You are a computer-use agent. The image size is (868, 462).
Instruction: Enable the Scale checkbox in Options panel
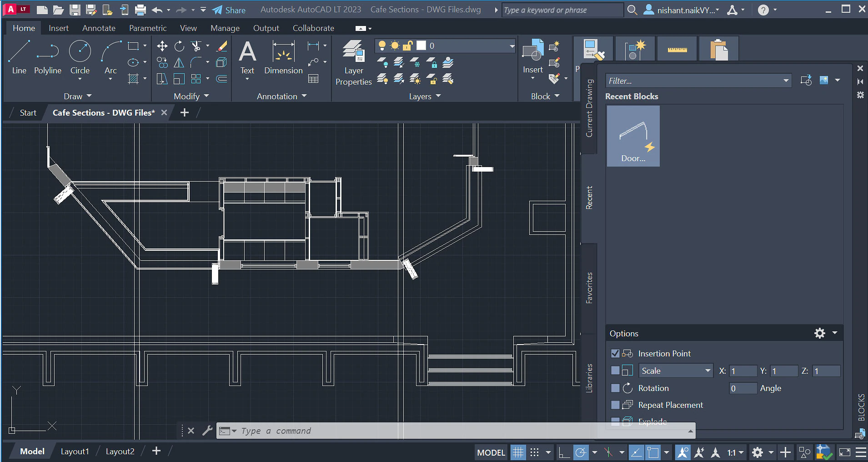pos(616,371)
